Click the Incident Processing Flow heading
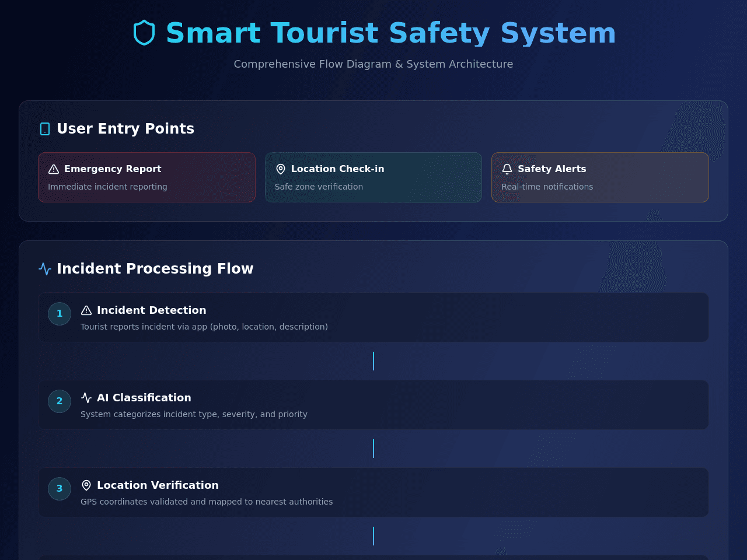This screenshot has width=747, height=560. pos(155,269)
